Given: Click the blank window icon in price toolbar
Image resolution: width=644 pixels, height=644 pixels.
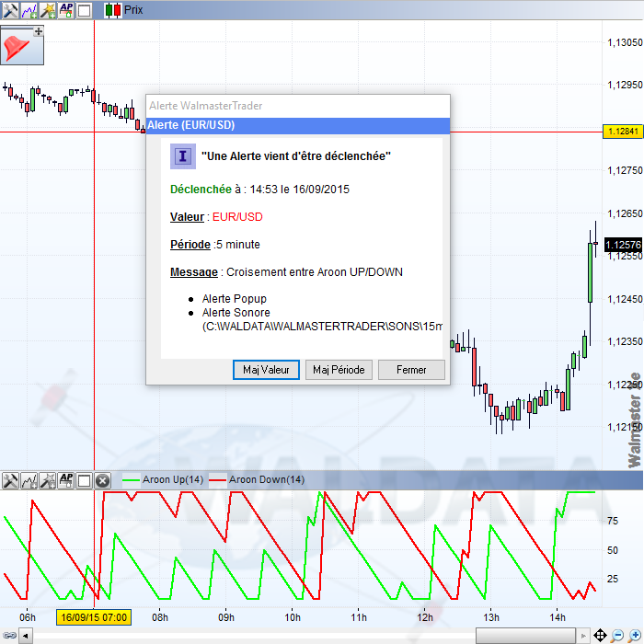Looking at the screenshot, I should 85,10.
